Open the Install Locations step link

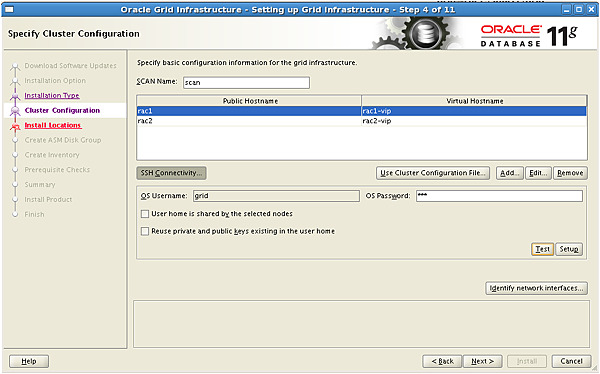pos(53,125)
